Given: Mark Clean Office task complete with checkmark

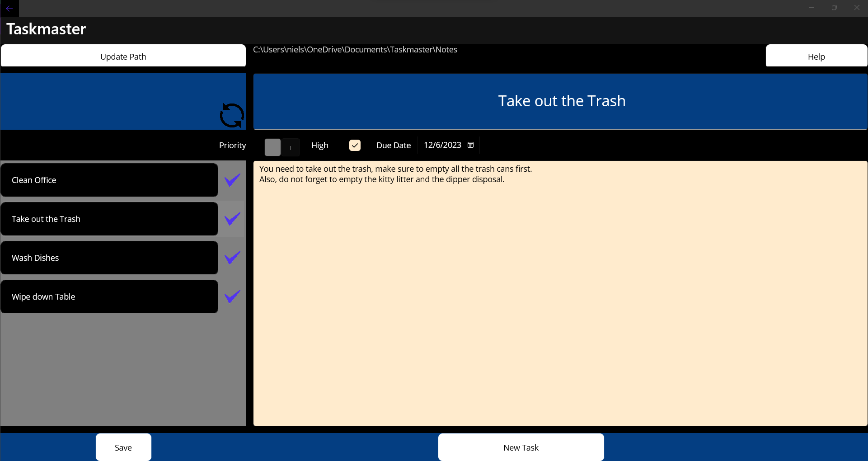Looking at the screenshot, I should point(232,180).
